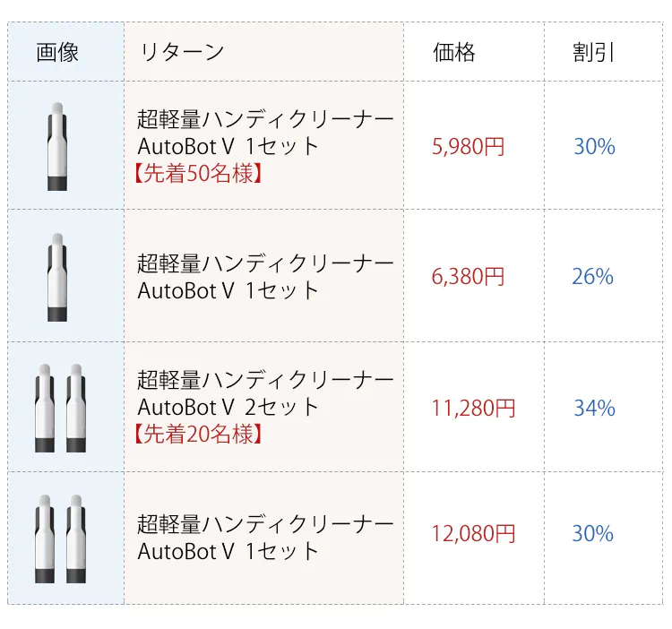Click the 26% discount value
The width and height of the screenshot is (672, 629).
pyautogui.click(x=592, y=277)
